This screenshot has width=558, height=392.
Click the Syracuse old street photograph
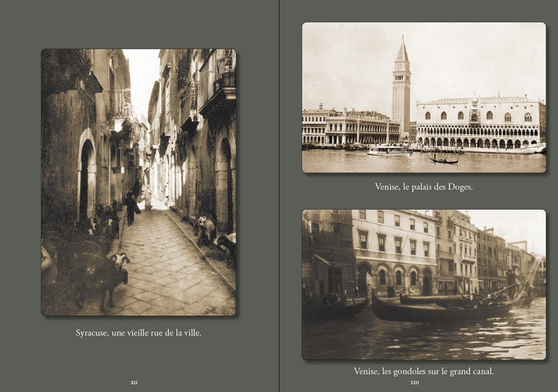point(138,181)
